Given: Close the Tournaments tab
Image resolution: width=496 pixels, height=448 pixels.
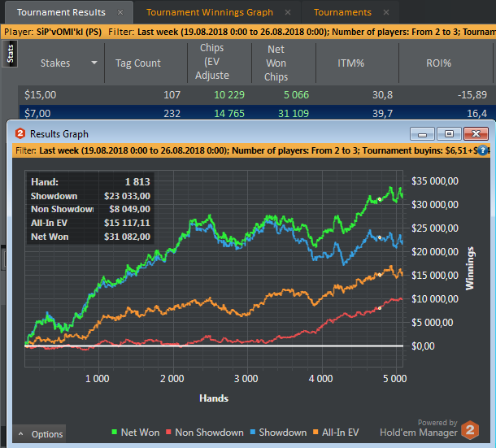Looking at the screenshot, I should [x=386, y=12].
